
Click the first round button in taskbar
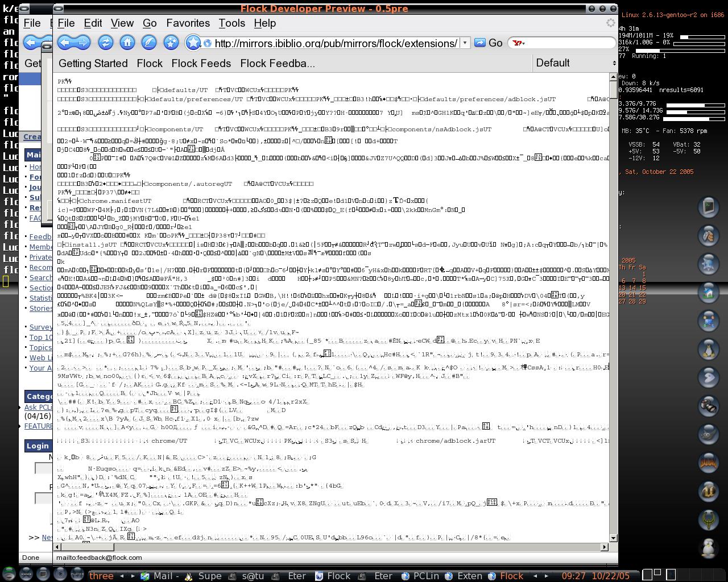pyautogui.click(x=9, y=574)
